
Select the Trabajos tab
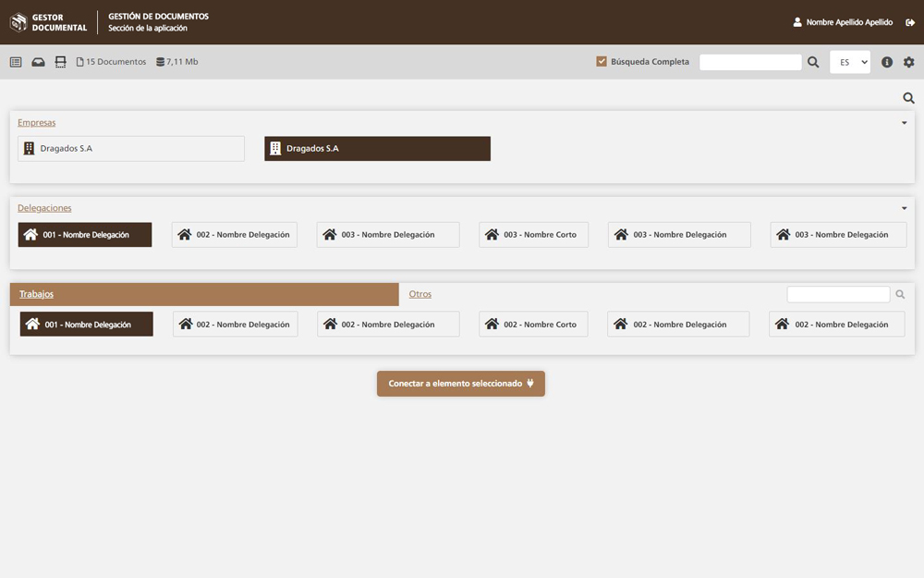36,294
